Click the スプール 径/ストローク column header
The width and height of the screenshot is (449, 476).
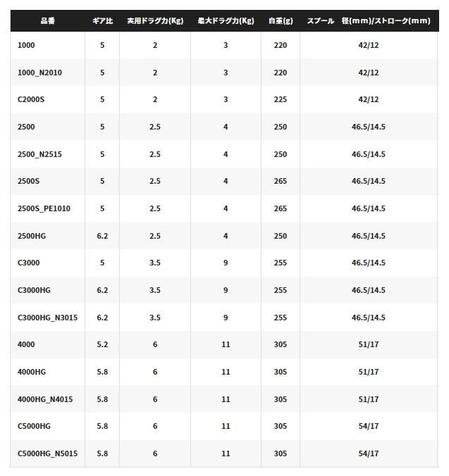point(369,21)
